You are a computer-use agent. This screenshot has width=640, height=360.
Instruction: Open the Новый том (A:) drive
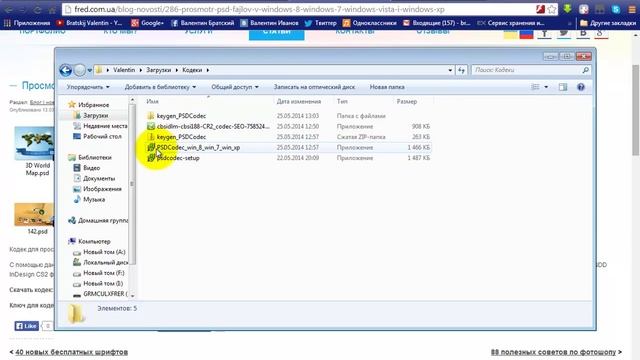[104, 252]
